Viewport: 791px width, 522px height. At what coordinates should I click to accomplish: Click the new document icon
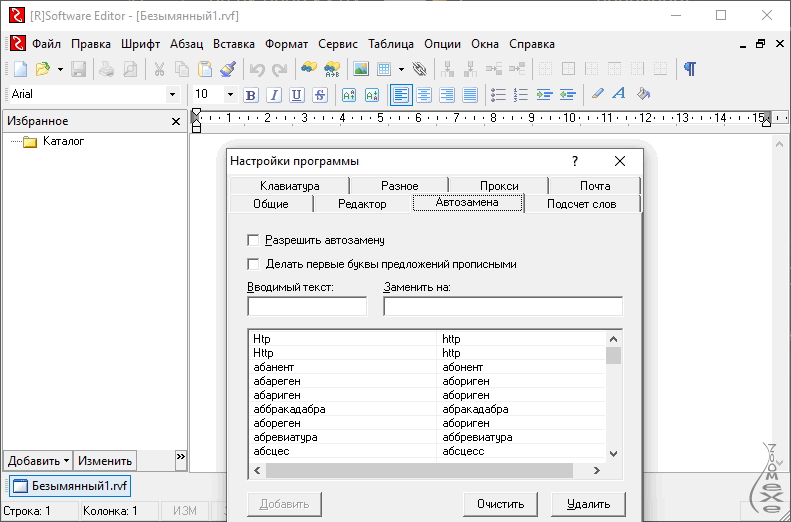click(x=19, y=69)
